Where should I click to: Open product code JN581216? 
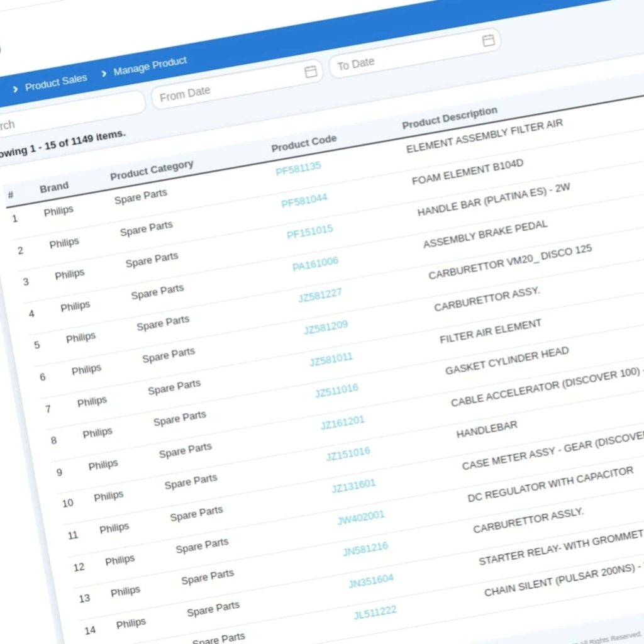(365, 548)
